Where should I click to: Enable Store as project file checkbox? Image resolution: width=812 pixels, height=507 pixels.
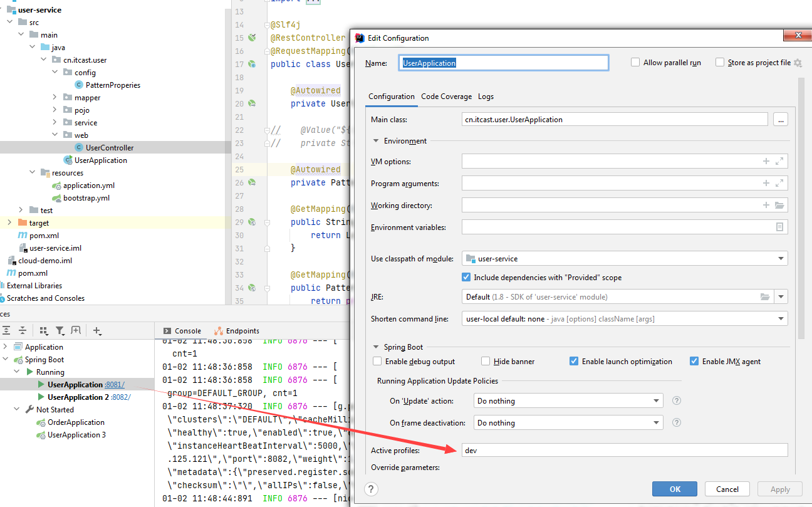720,62
